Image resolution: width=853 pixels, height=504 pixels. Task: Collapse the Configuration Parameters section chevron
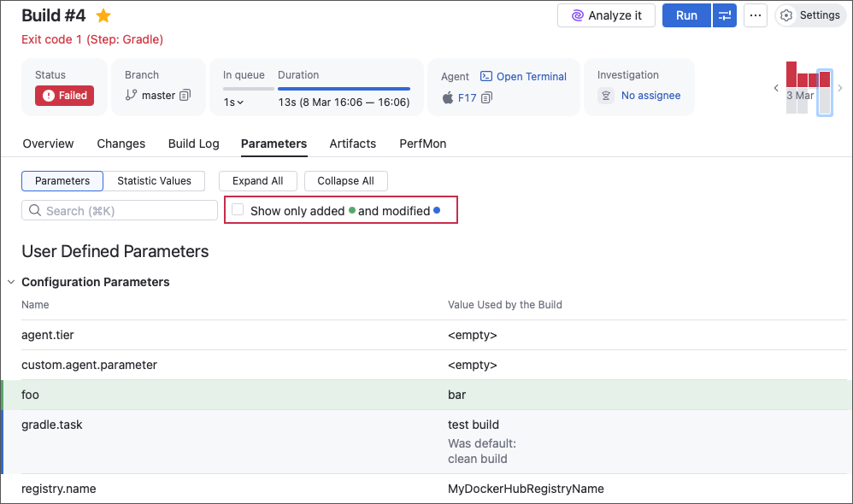(x=11, y=282)
